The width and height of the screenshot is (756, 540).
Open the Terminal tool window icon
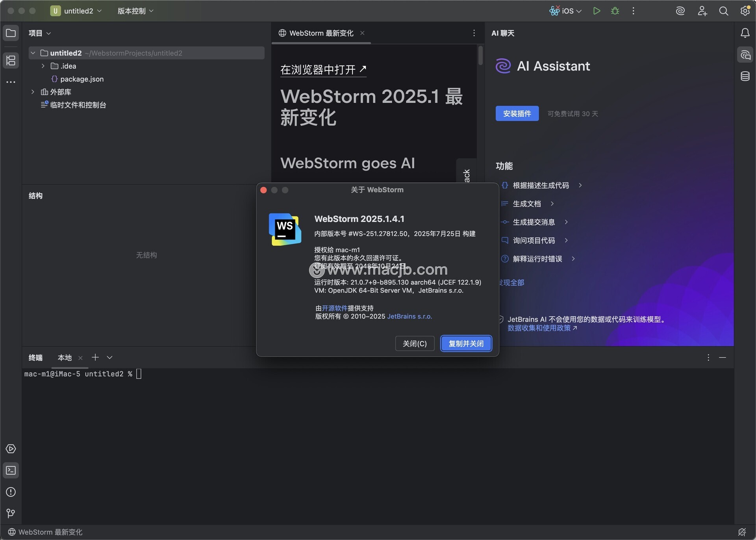[x=11, y=470]
